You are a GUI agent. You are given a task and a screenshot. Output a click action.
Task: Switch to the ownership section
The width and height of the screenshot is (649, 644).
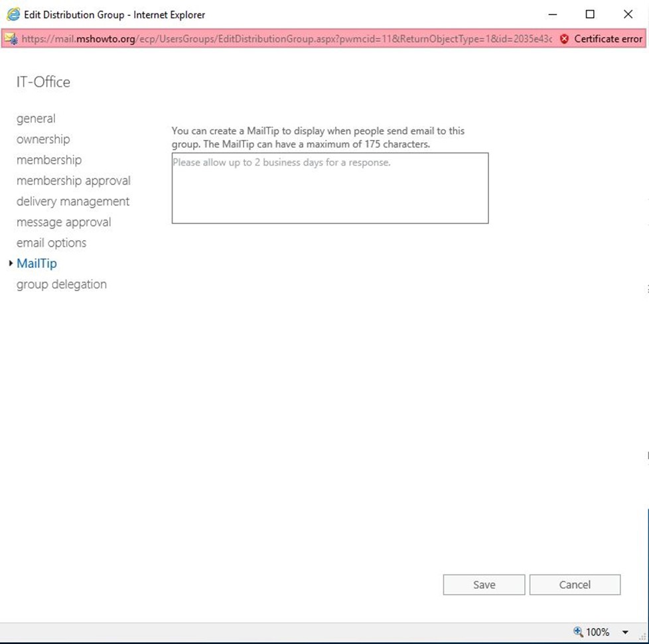click(x=43, y=139)
